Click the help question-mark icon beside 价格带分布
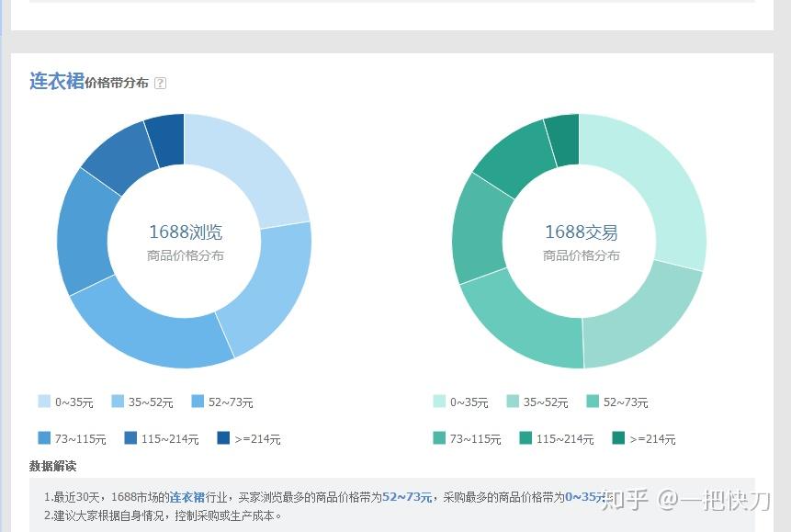 coord(160,83)
